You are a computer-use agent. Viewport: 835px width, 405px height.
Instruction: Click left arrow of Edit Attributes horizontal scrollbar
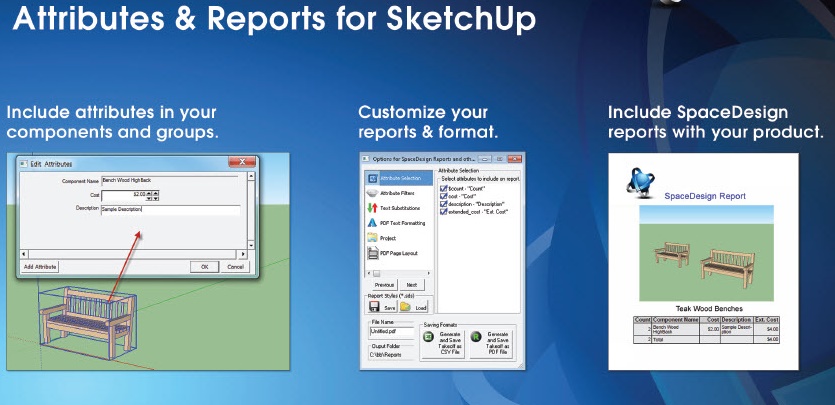(24, 254)
